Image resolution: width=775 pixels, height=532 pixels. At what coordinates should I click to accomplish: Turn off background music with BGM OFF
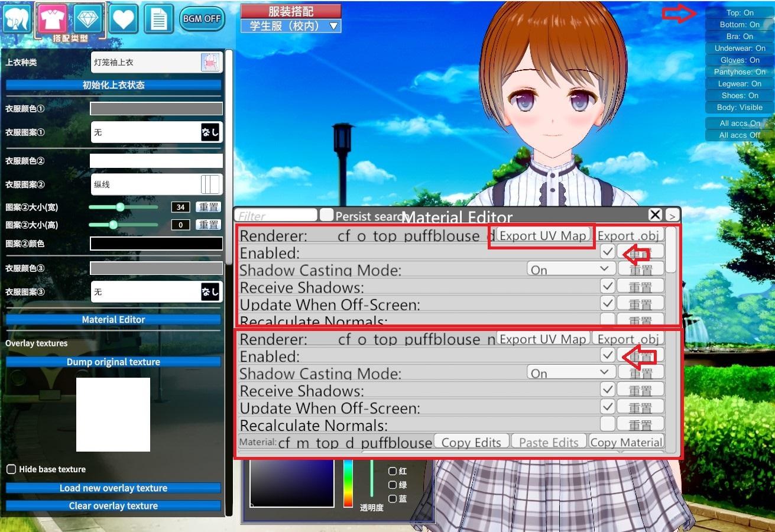coord(201,18)
